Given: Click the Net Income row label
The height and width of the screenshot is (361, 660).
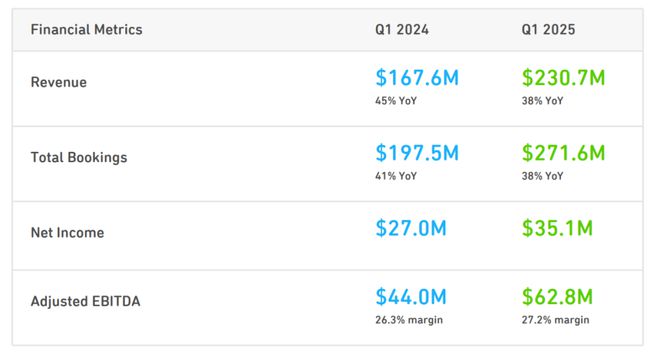Looking at the screenshot, I should (x=67, y=233).
